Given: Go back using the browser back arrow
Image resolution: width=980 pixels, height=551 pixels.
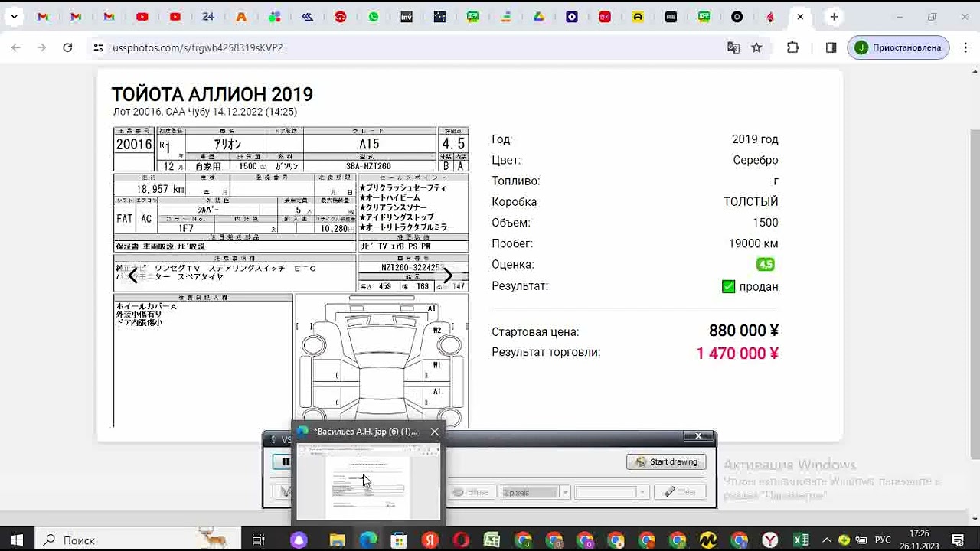Looking at the screenshot, I should [16, 47].
